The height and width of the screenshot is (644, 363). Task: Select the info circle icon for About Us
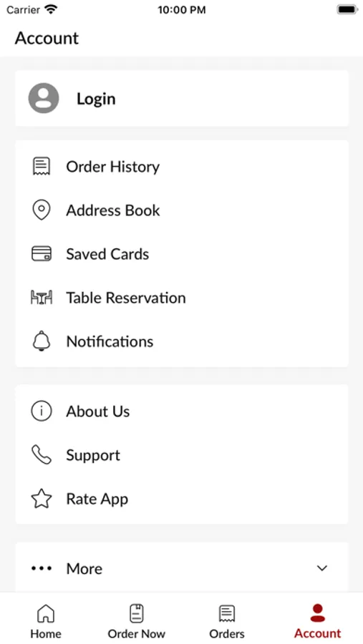click(42, 411)
